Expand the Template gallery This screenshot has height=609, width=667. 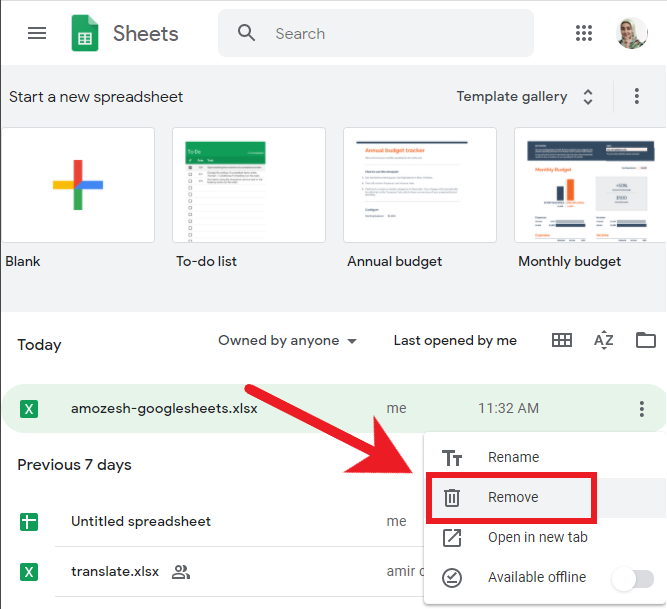[525, 97]
